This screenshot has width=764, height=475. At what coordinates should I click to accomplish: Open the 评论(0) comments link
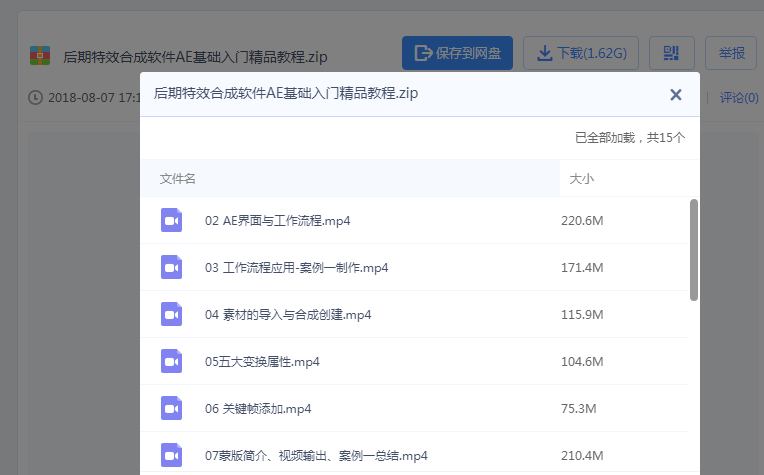click(x=739, y=97)
